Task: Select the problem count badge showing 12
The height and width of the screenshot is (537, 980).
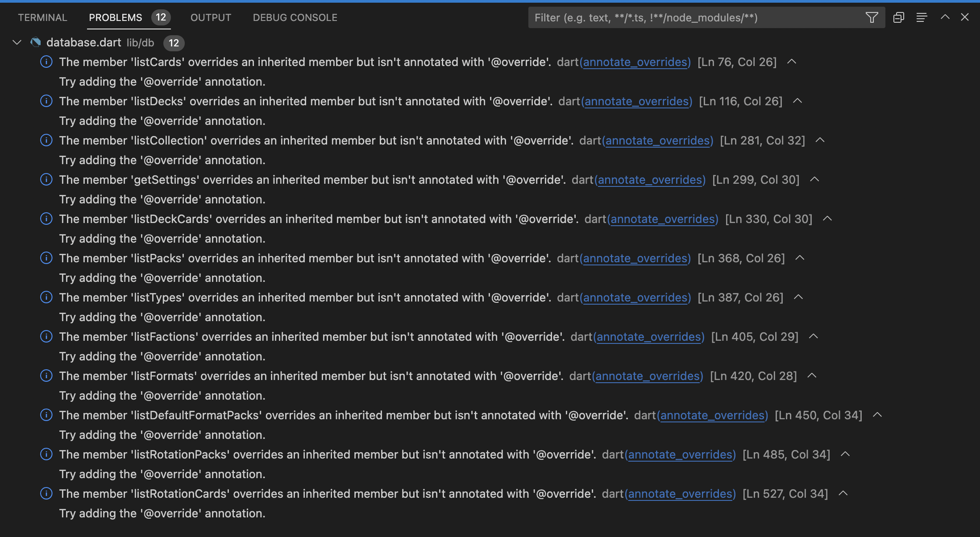Action: (x=161, y=18)
